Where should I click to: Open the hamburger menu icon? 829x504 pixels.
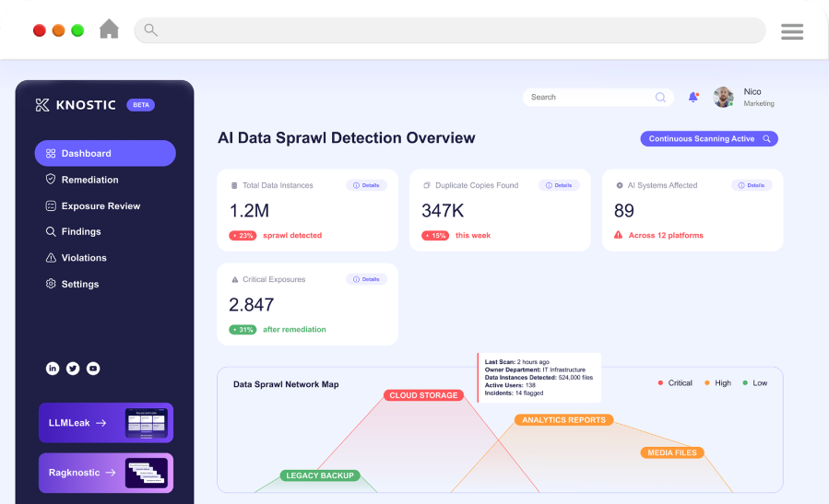(x=792, y=31)
